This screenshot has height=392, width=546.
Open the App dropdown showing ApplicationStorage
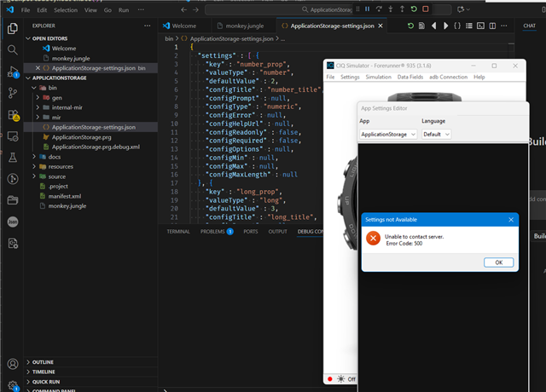coord(388,135)
